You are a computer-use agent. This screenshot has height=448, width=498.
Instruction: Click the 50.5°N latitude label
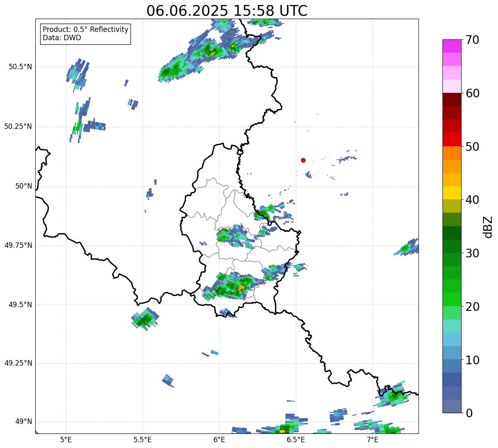point(20,67)
